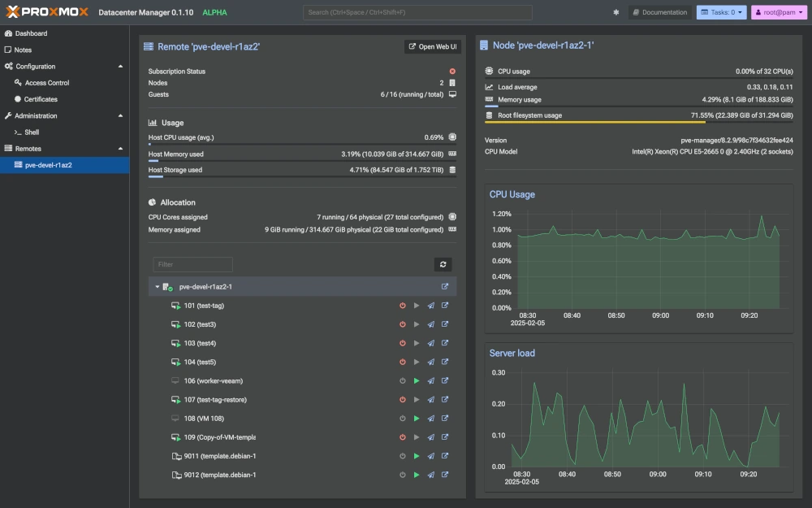Collapse the Remotes sidebar section
The image size is (812, 508).
(x=120, y=149)
